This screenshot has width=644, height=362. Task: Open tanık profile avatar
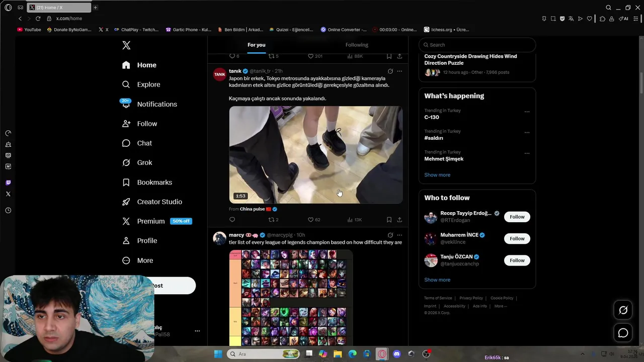(220, 74)
